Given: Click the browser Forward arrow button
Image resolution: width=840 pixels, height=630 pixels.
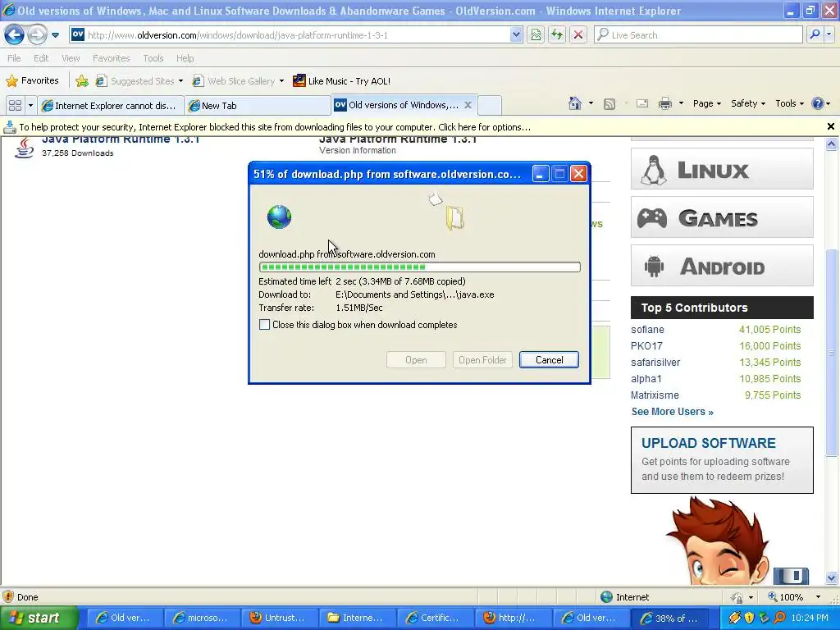Looking at the screenshot, I should [37, 35].
